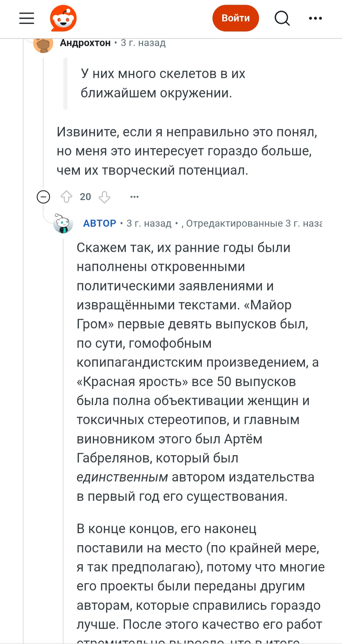
Task: Click the 'Отредактированные 3 г. назад' edited label
Action: coord(253,223)
